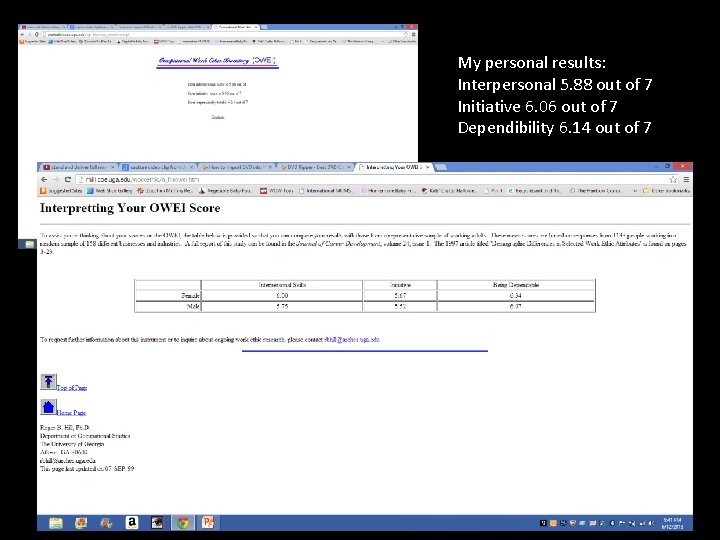Open the Chrome menu in front window
This screenshot has width=720, height=540.
click(686, 180)
